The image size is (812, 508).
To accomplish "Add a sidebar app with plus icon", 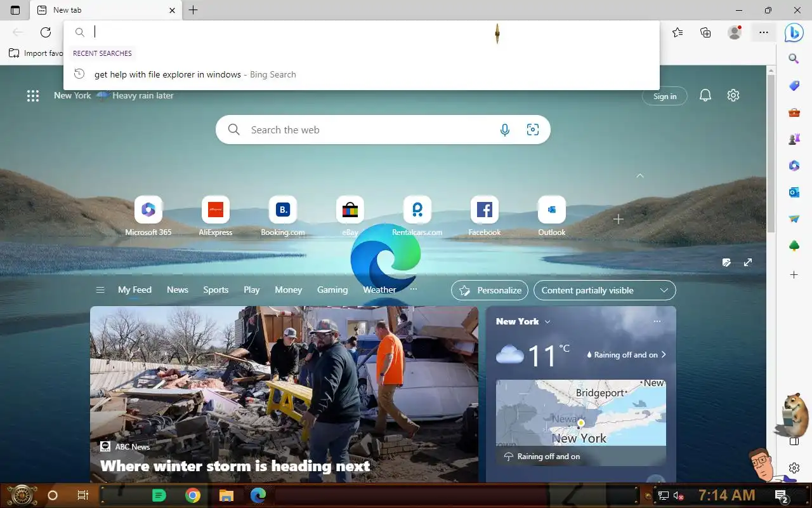I will tap(794, 275).
